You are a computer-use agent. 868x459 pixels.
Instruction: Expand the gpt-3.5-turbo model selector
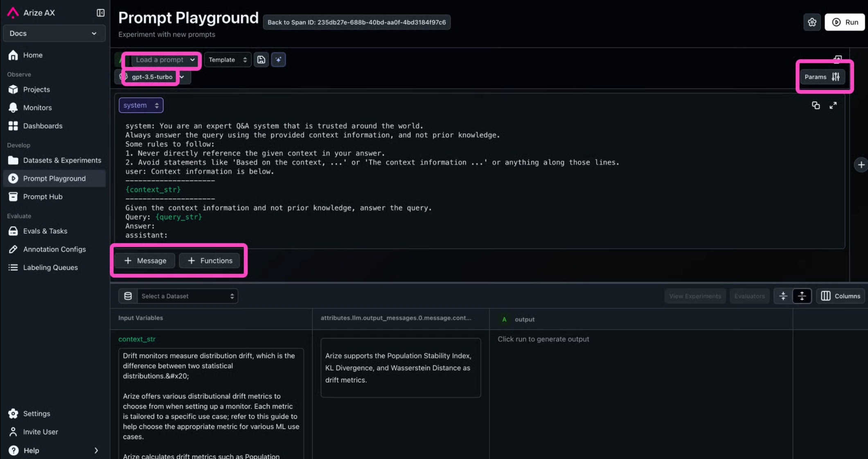(x=182, y=77)
